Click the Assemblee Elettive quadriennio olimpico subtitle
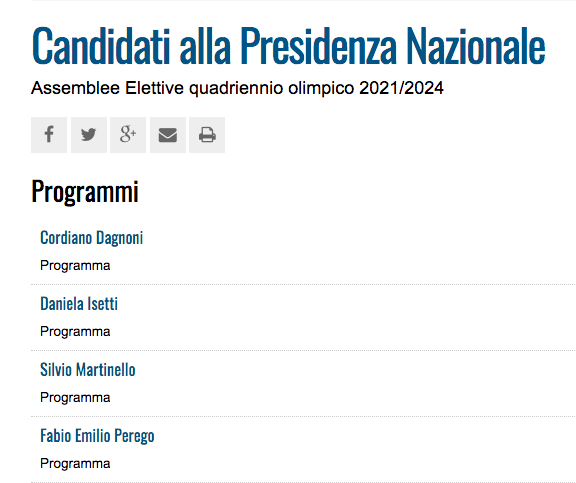This screenshot has height=483, width=576. tap(237, 88)
